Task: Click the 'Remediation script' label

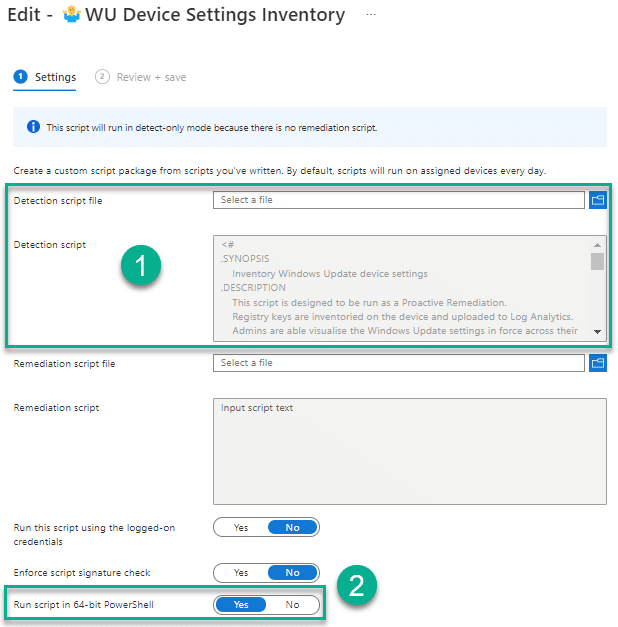Action: pos(56,408)
